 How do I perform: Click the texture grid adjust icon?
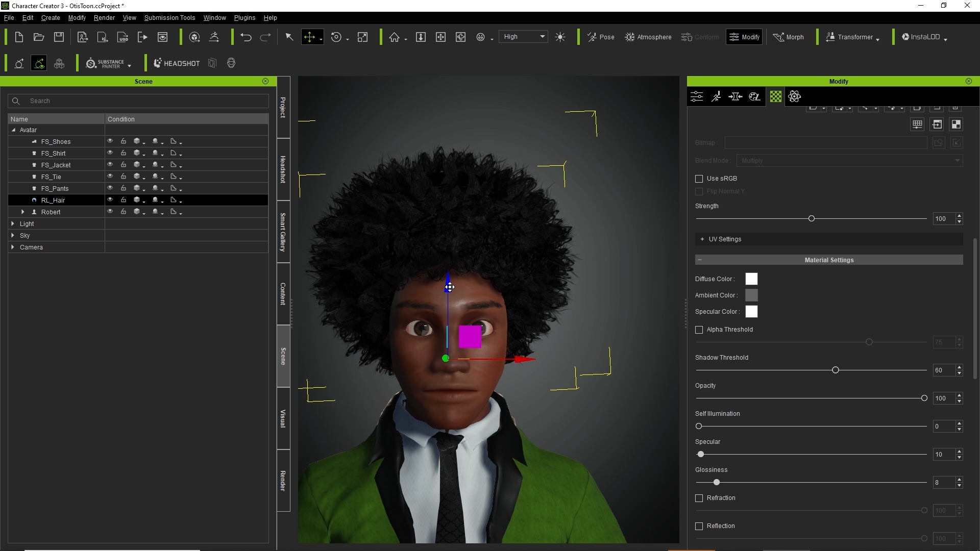[917, 124]
